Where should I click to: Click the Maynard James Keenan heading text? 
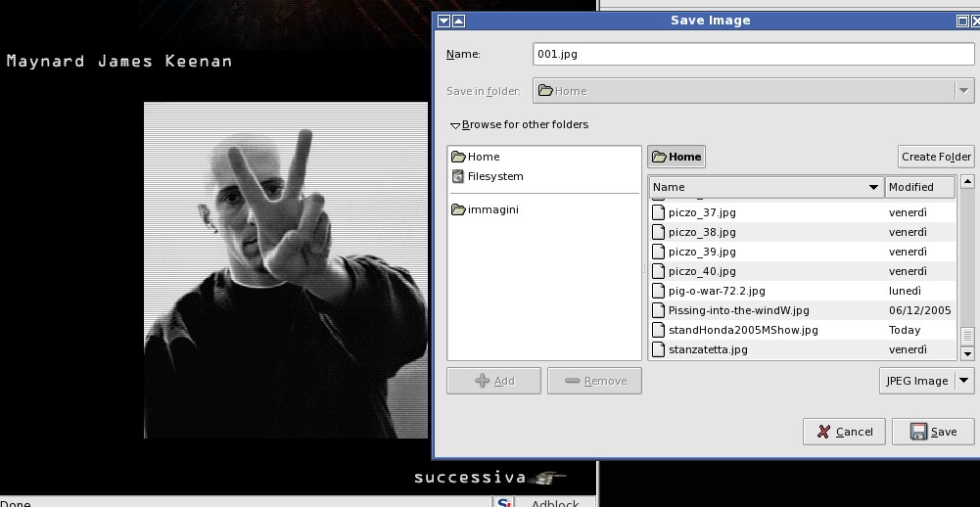[119, 62]
